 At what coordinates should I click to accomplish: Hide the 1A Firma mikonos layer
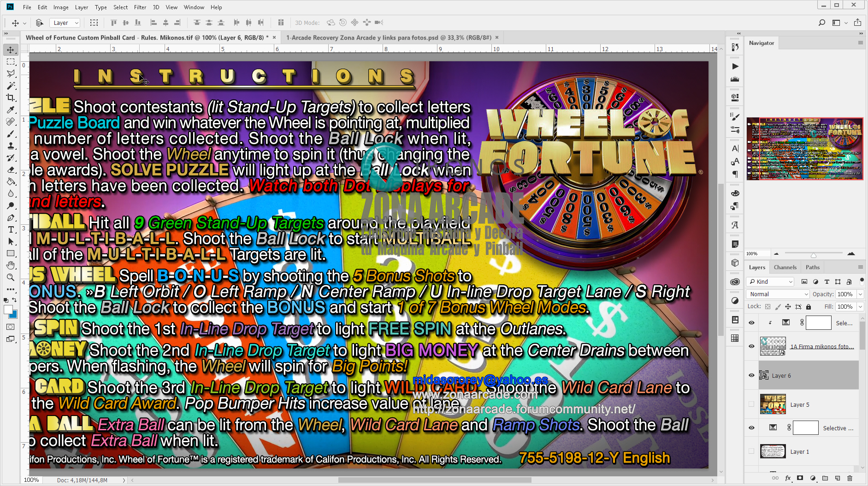click(x=751, y=346)
